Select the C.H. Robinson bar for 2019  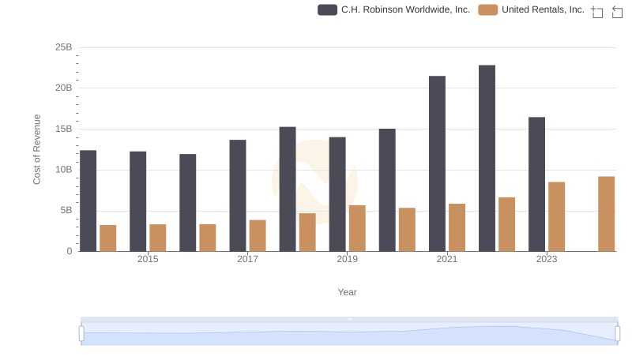[x=337, y=194]
